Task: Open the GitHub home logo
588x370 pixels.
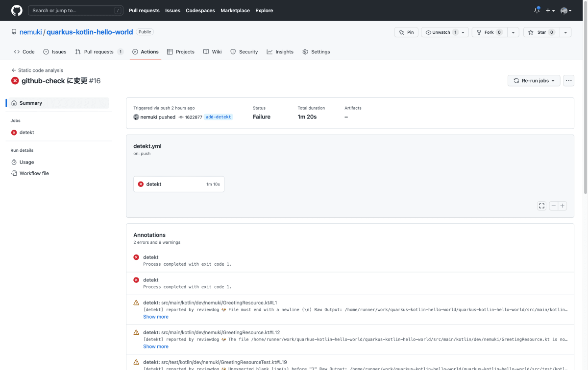Action: point(17,10)
